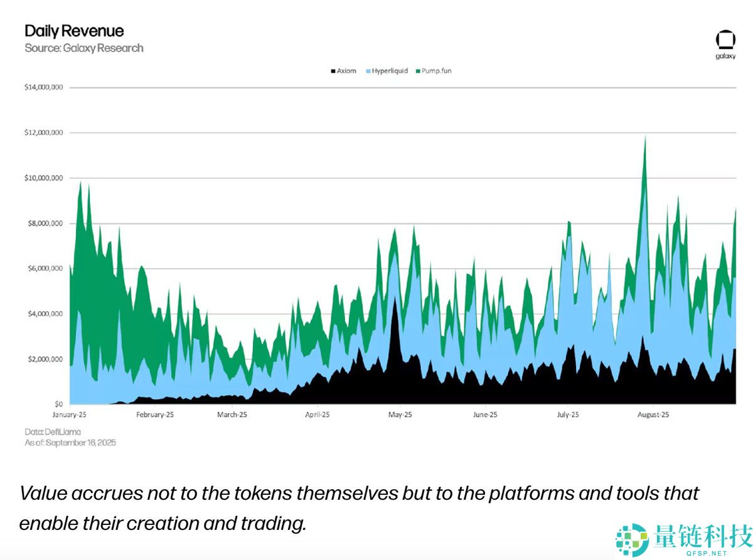
Task: Click the As of September 16, 2025 text
Action: tap(70, 443)
